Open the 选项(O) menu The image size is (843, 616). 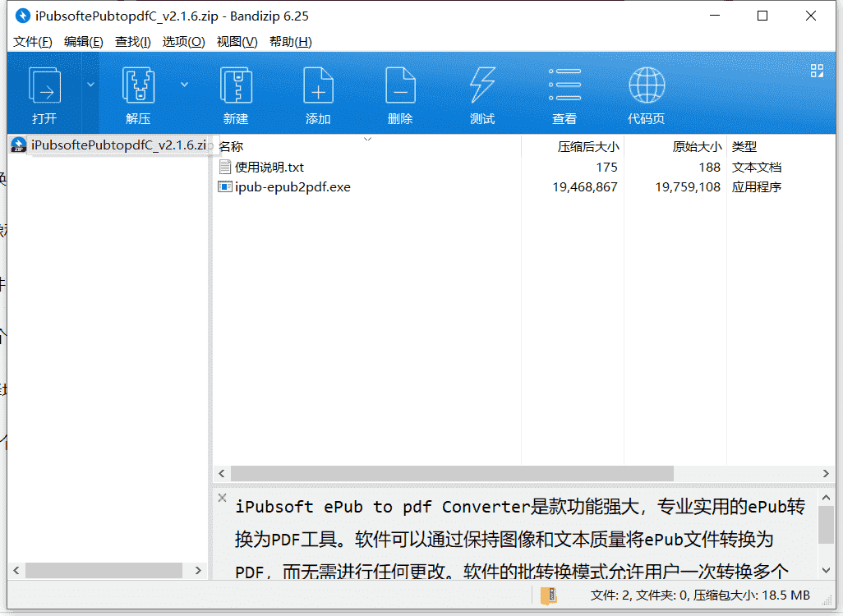[184, 42]
